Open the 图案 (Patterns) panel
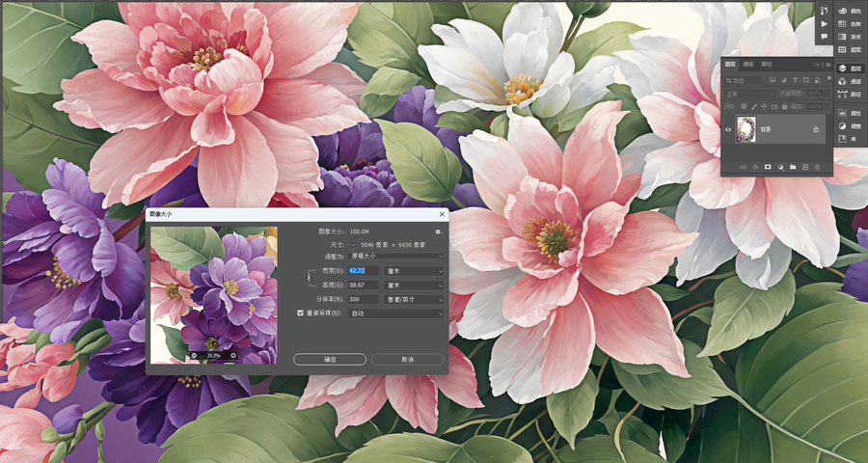The image size is (868, 463). click(850, 49)
